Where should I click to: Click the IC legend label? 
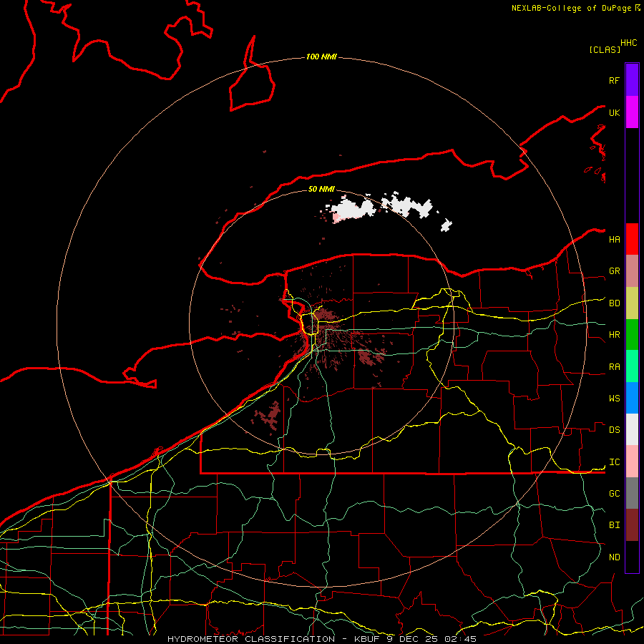pyautogui.click(x=614, y=462)
